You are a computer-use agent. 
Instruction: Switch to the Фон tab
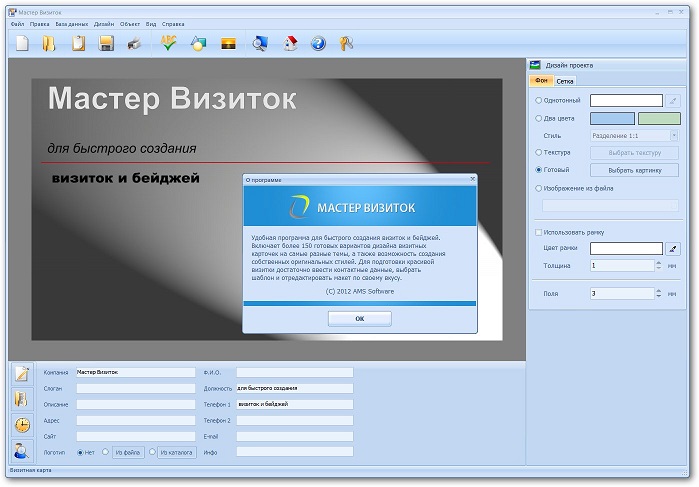(x=541, y=81)
